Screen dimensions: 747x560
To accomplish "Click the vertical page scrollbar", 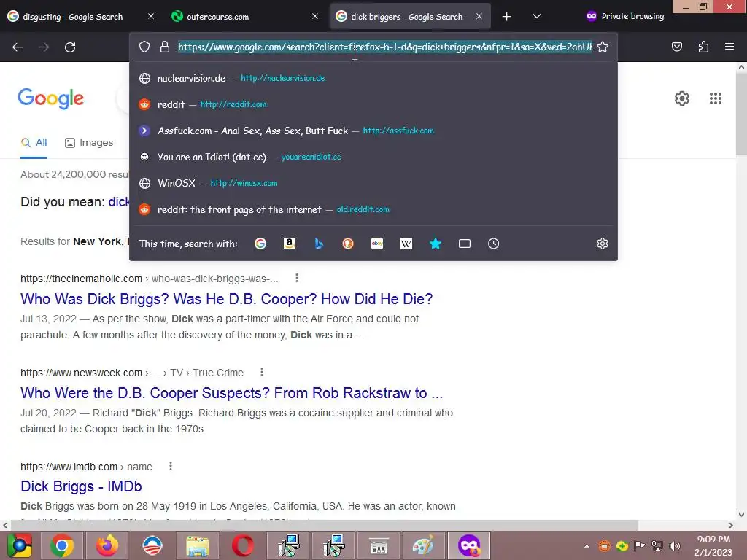I will pyautogui.click(x=741, y=113).
